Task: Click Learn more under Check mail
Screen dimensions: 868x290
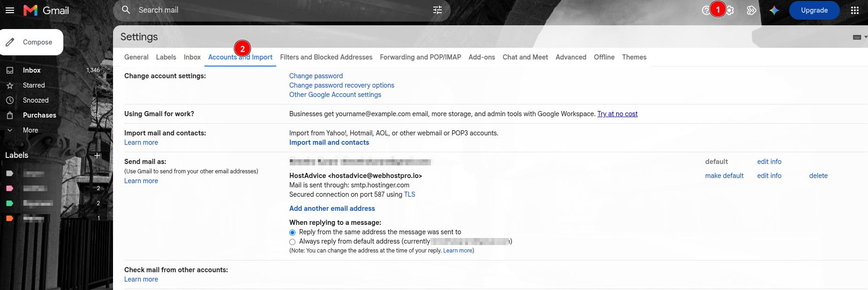Action: 141,279
